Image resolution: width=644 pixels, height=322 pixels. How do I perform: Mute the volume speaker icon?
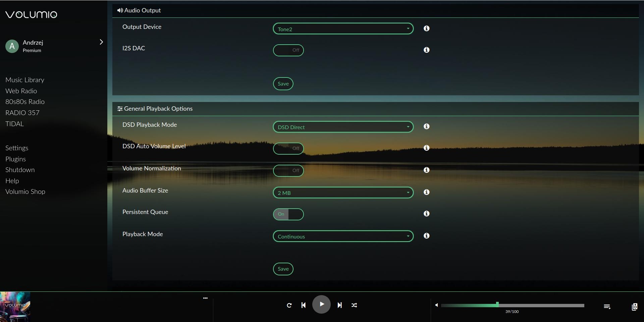coord(436,305)
